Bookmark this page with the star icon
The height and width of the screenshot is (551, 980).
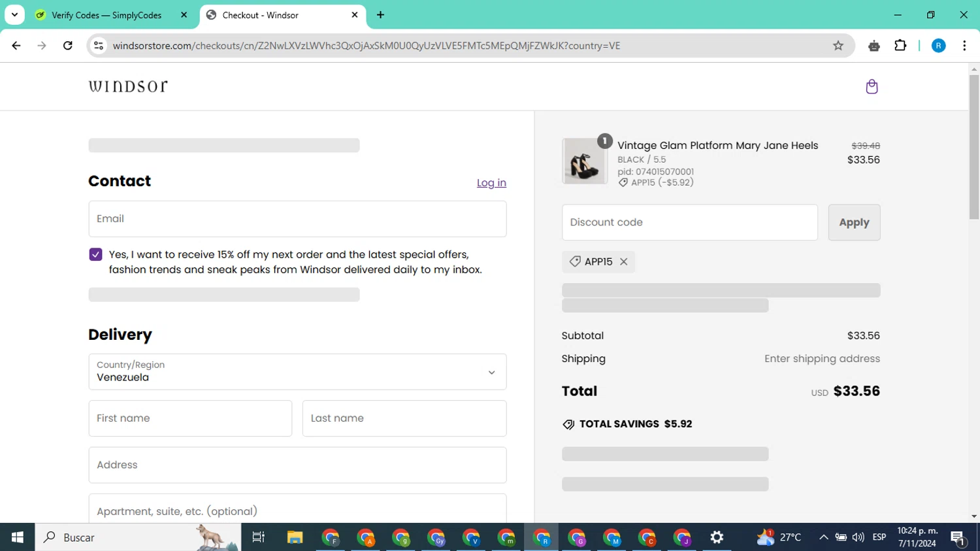(838, 46)
